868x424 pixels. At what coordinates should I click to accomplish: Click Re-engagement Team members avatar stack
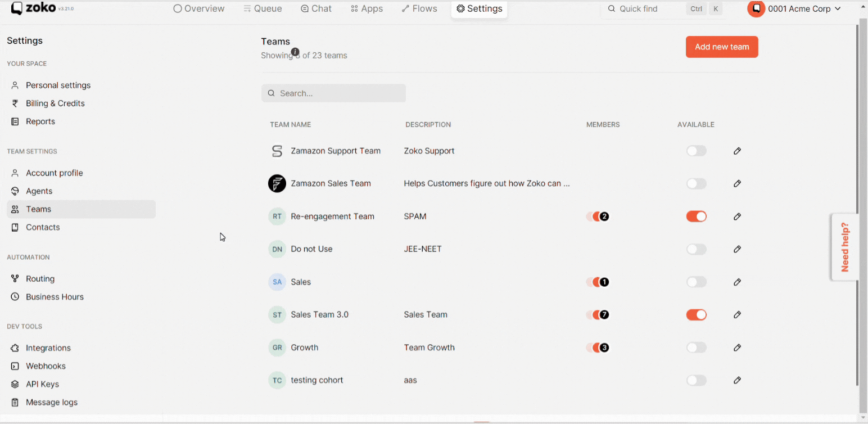(x=598, y=216)
